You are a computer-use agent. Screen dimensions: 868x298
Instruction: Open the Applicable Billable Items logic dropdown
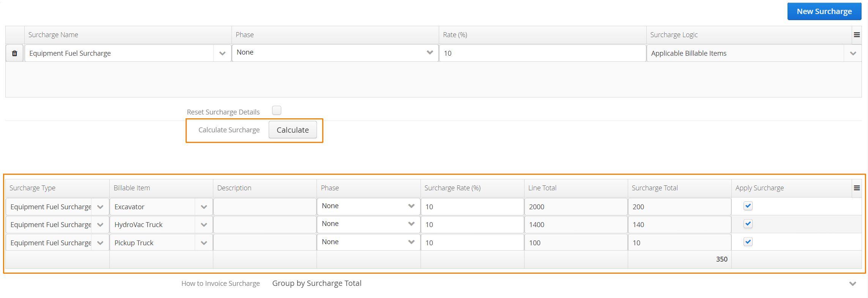[853, 53]
